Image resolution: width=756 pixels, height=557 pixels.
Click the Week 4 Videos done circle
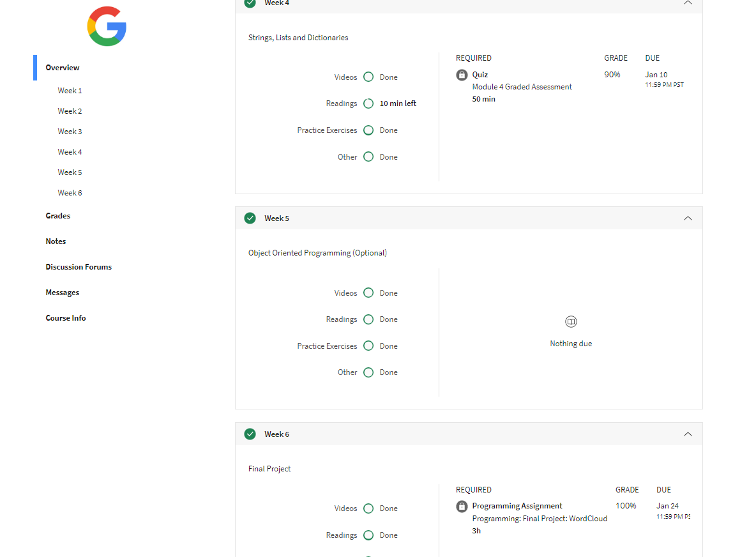coord(368,77)
